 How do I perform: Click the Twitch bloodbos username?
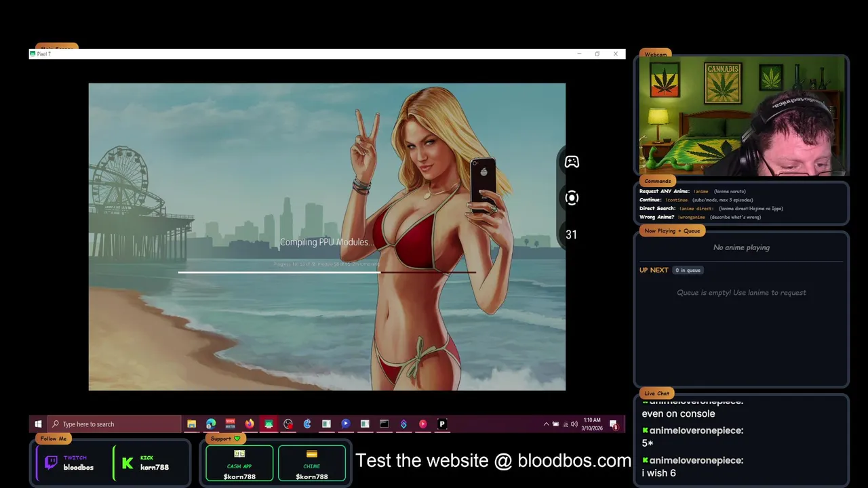coord(79,468)
